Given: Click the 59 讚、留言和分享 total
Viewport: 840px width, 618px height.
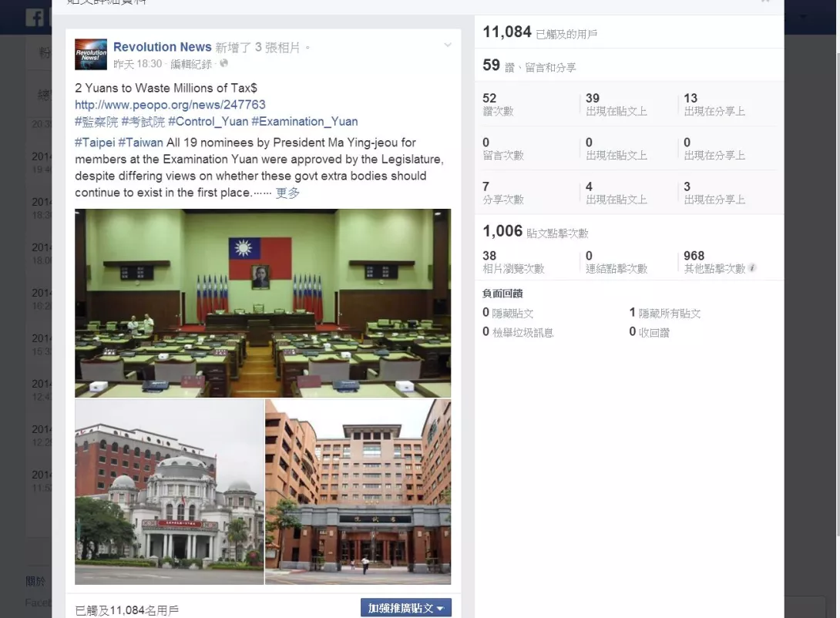Looking at the screenshot, I should pyautogui.click(x=529, y=65).
